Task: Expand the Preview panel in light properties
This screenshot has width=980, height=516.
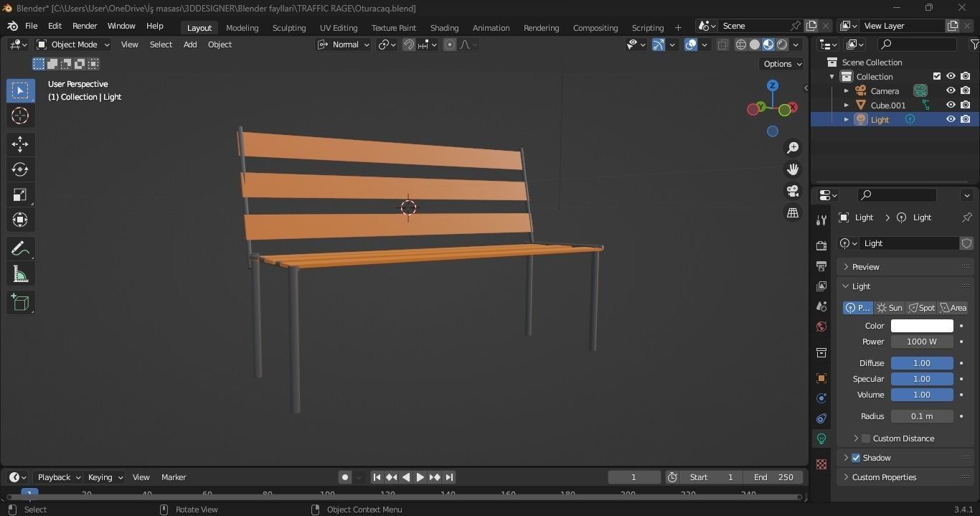Action: (x=865, y=266)
